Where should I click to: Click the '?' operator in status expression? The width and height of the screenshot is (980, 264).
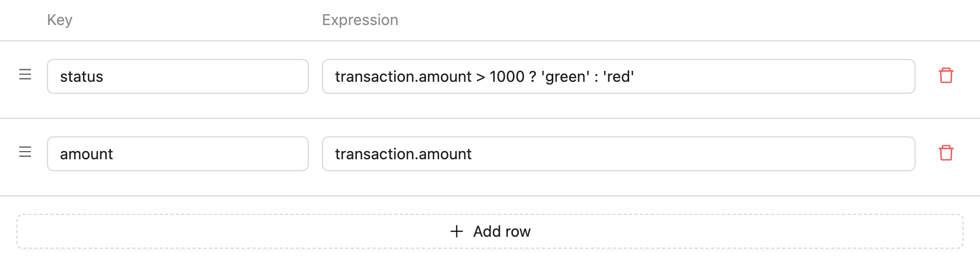click(x=533, y=77)
